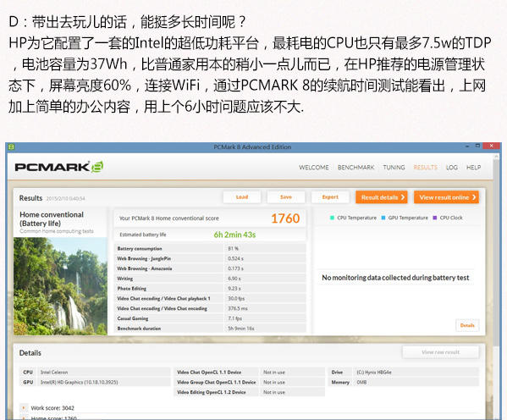Click the PCMARK 8 logo
507x420 pixels.
[x=59, y=167]
